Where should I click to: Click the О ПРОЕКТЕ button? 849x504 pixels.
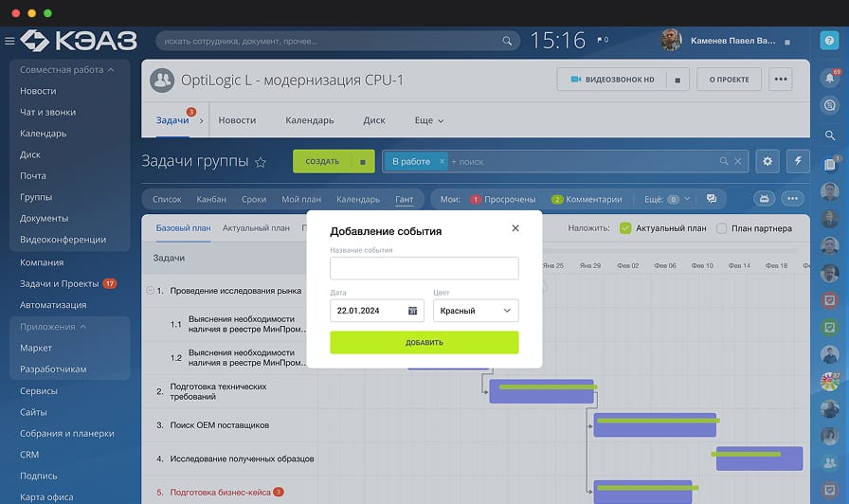(728, 81)
